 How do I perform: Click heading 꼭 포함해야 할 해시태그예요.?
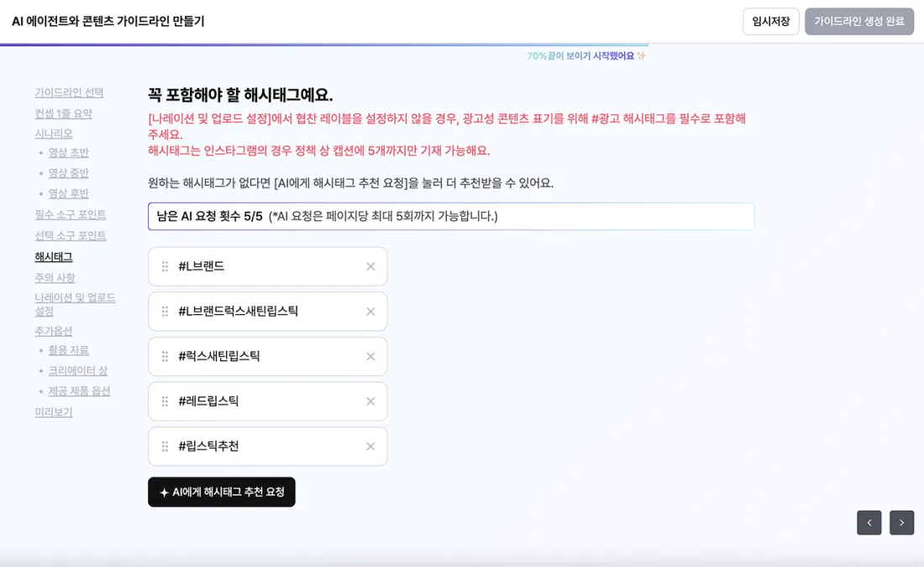240,95
